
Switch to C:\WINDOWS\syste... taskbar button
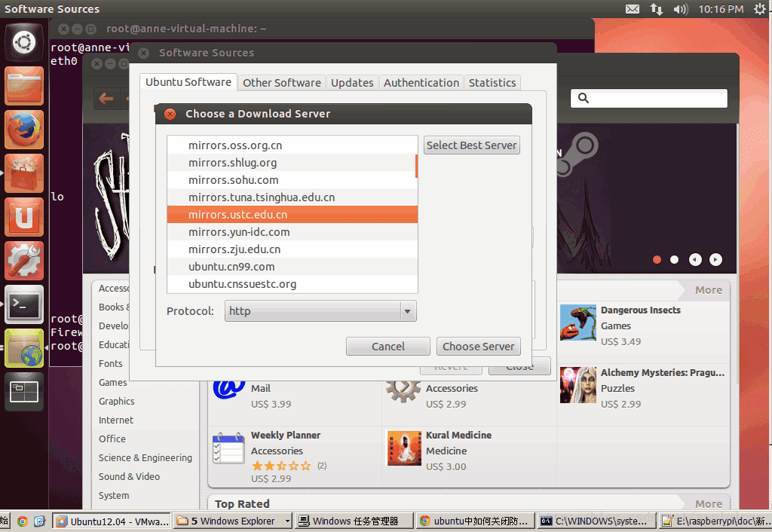[597, 521]
